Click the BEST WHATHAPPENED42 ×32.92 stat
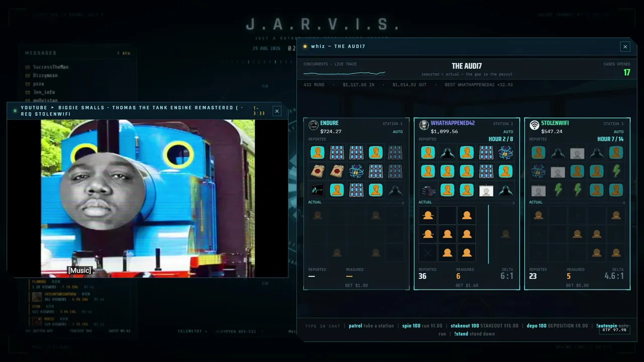The image size is (644, 362). tap(479, 85)
